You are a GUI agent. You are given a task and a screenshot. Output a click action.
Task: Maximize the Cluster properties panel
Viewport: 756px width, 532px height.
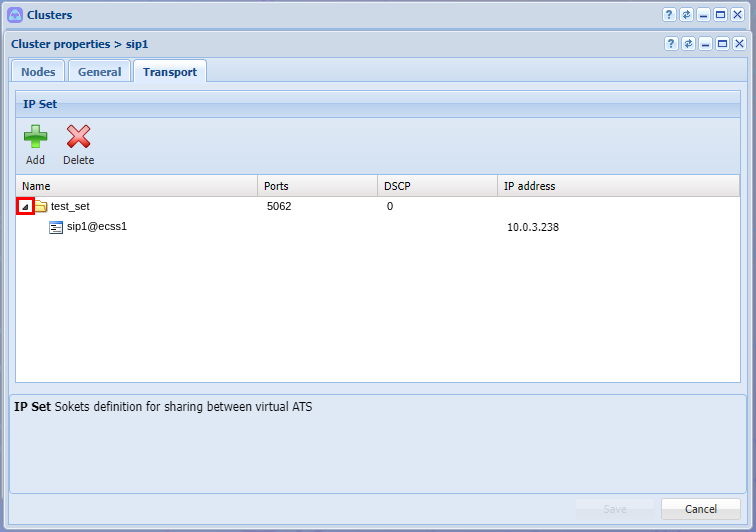(x=722, y=44)
